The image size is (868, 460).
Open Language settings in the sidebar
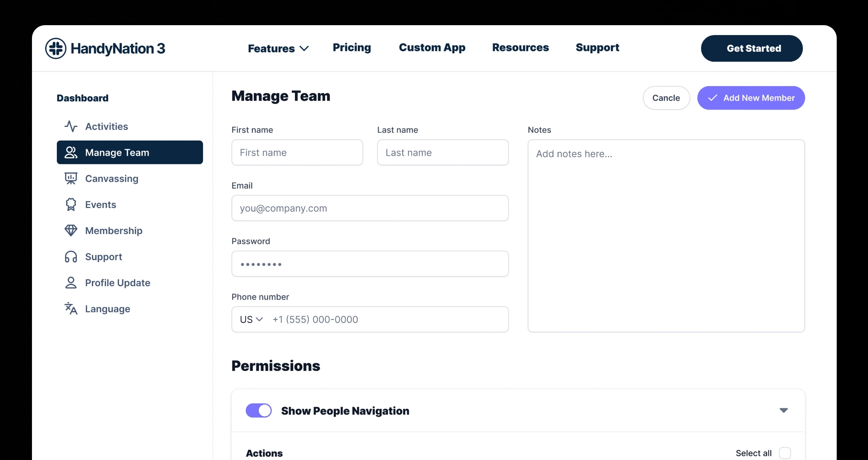(x=130, y=309)
